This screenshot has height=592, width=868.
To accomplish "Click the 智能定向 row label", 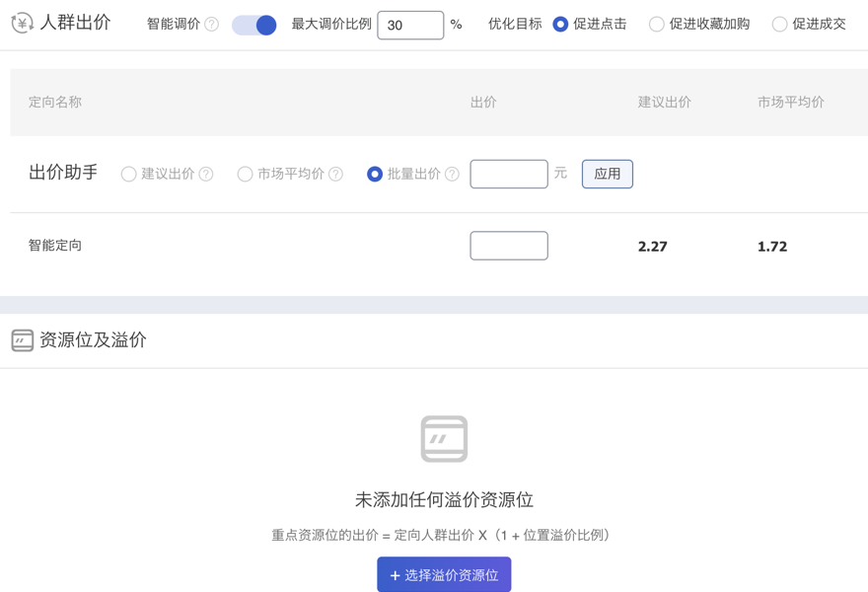I will [55, 246].
